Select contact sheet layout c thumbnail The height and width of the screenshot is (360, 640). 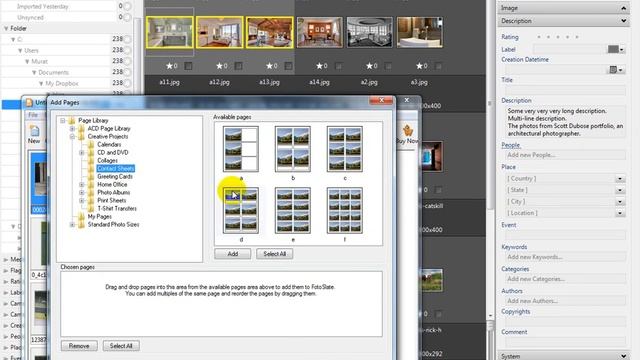pyautogui.click(x=344, y=149)
